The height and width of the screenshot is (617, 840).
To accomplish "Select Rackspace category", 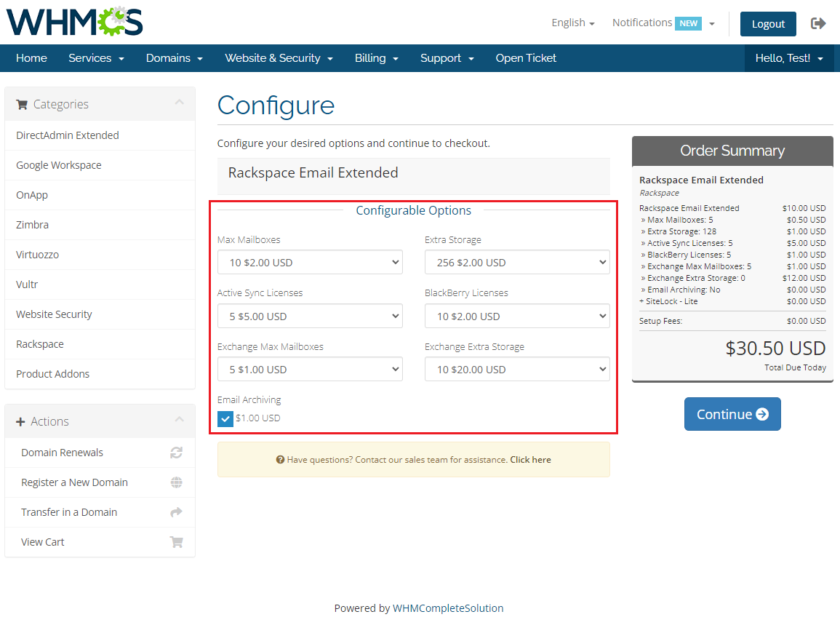I will click(100, 344).
